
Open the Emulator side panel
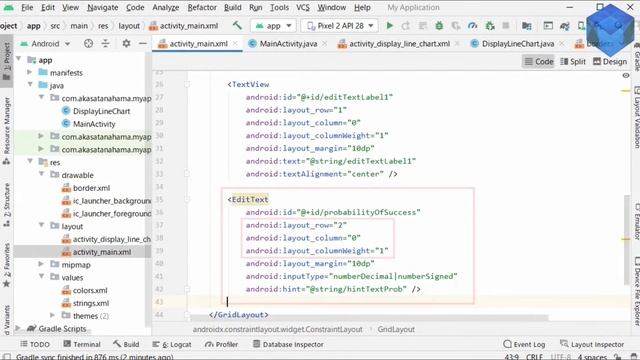click(x=636, y=221)
